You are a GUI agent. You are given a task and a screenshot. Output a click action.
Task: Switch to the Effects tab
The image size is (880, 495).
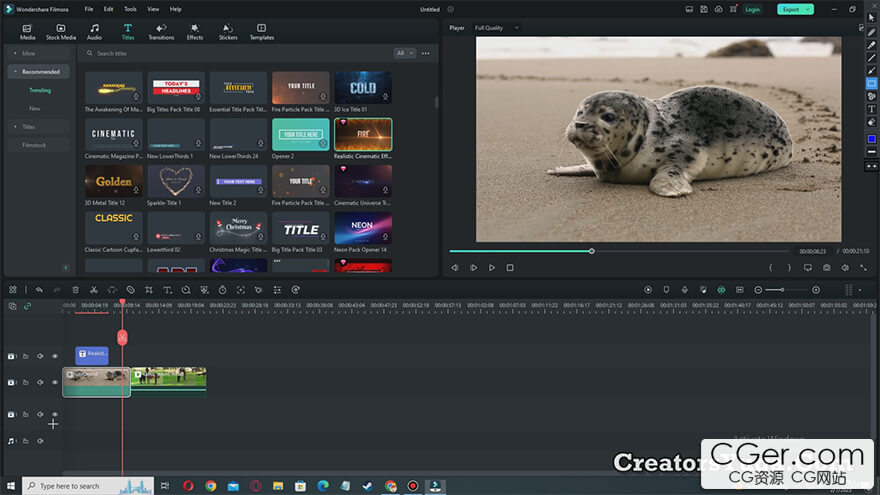(x=194, y=32)
